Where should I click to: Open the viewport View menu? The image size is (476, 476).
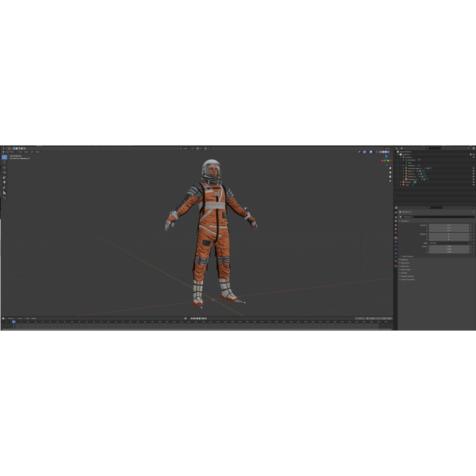[20, 152]
